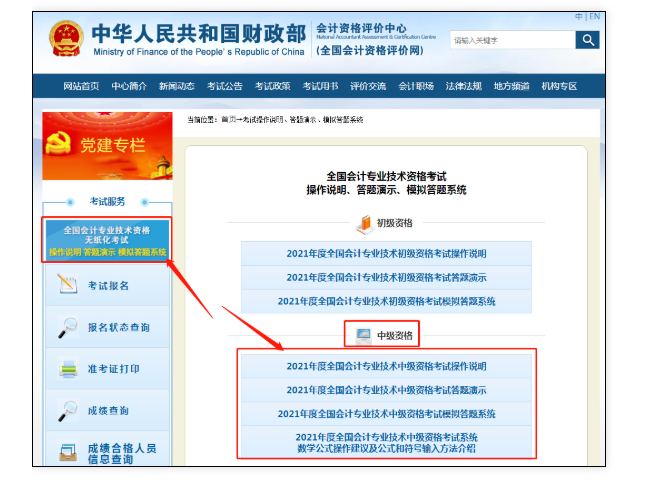Click the 中级资格 computer icon
This screenshot has width=657, height=491.
363,336
